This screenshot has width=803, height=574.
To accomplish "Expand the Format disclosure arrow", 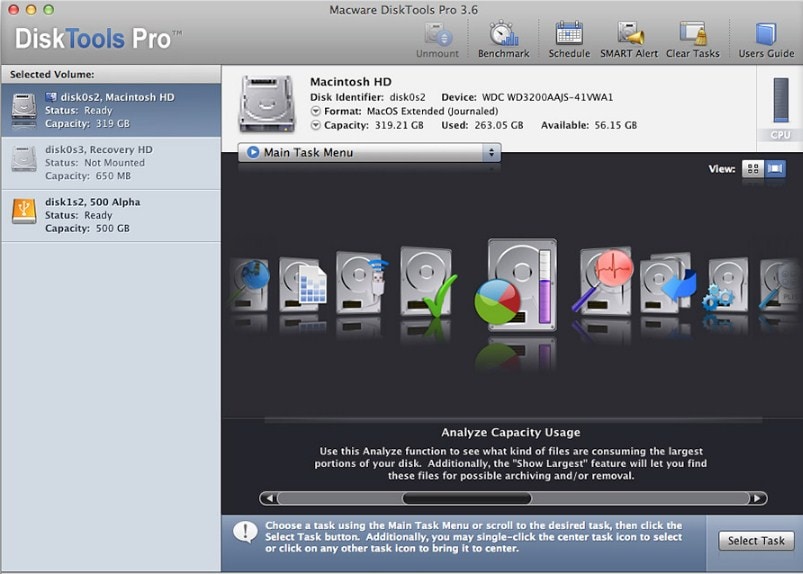I will pos(315,111).
